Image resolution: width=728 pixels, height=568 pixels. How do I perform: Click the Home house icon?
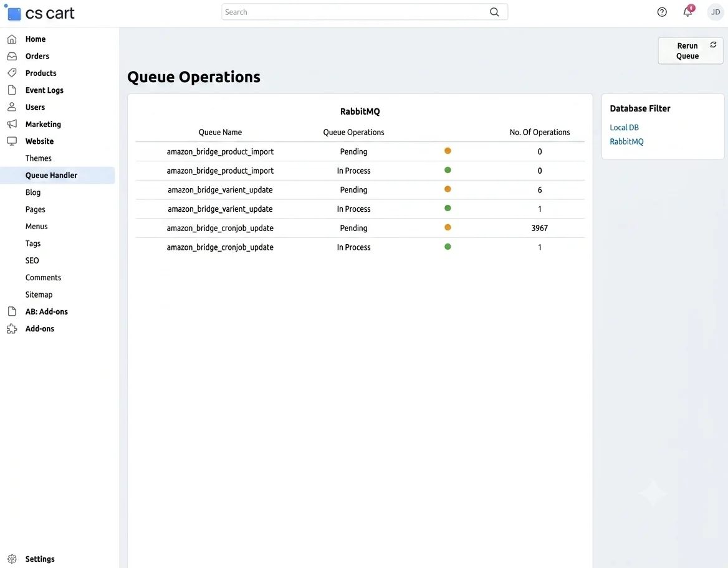pos(12,39)
